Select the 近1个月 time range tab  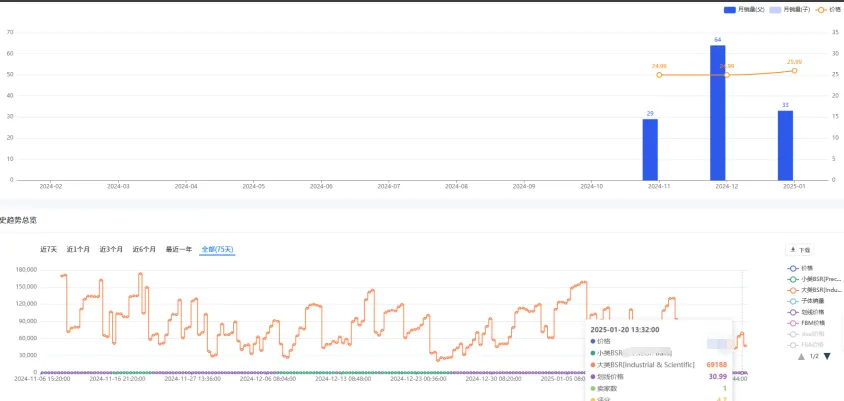[x=78, y=249]
